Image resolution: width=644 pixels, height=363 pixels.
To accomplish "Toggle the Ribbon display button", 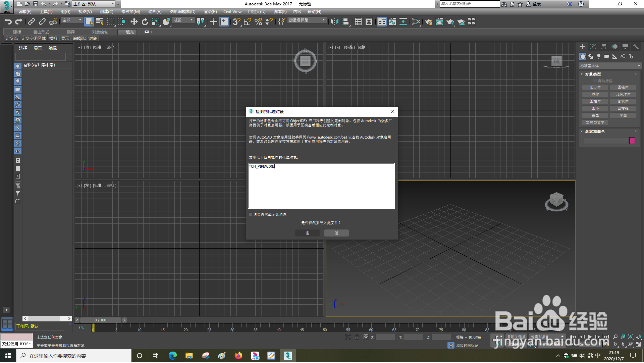I will click(x=382, y=22).
